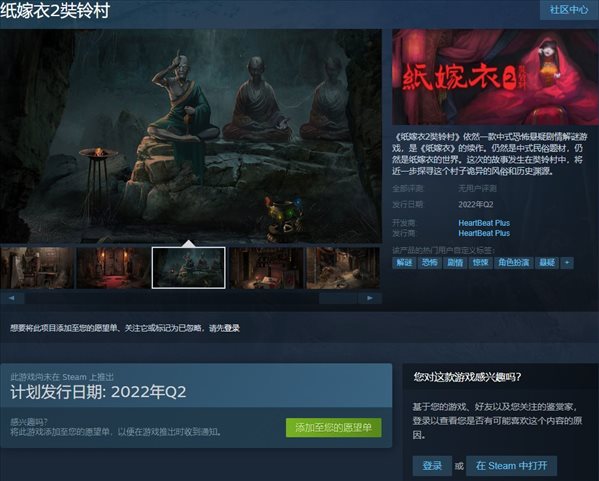Viewport: 599px width, 481px height.
Task: Open the 社区中心 community hub button
Action: [x=569, y=10]
